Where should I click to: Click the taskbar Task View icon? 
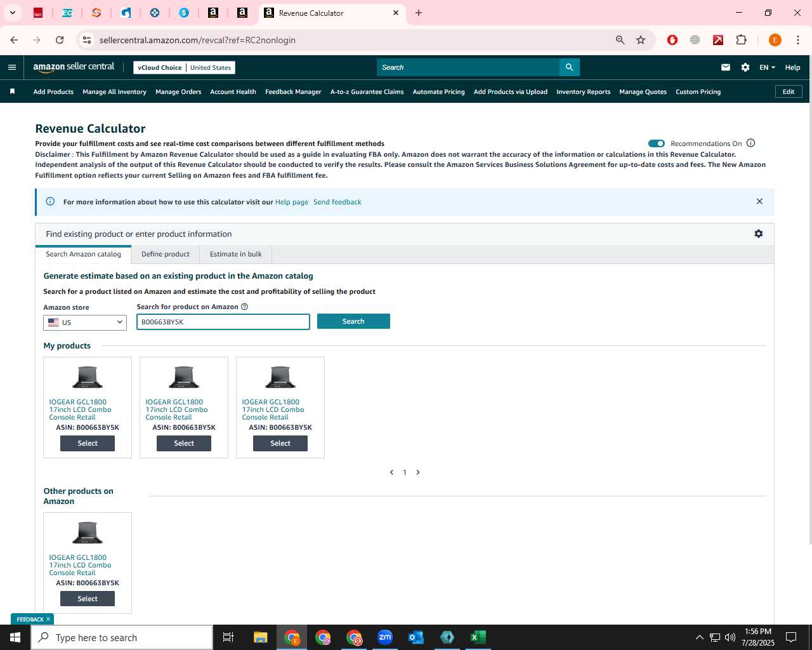click(x=228, y=637)
